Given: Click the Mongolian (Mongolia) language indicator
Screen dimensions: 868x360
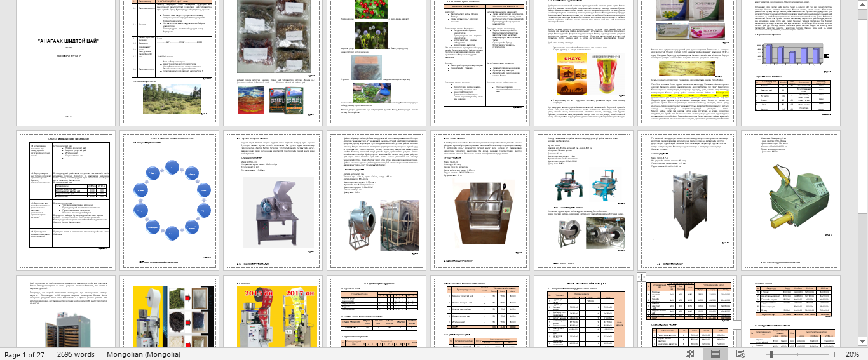Looking at the screenshot, I should pyautogui.click(x=144, y=354).
